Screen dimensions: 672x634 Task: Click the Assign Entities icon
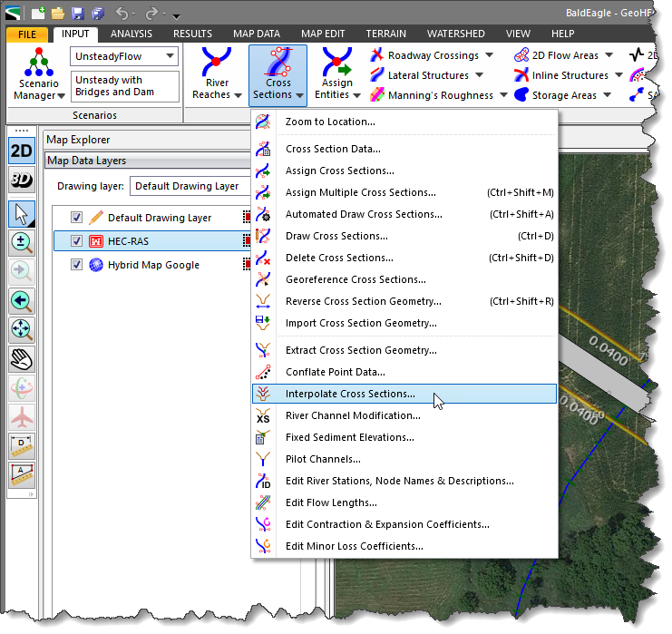point(336,63)
